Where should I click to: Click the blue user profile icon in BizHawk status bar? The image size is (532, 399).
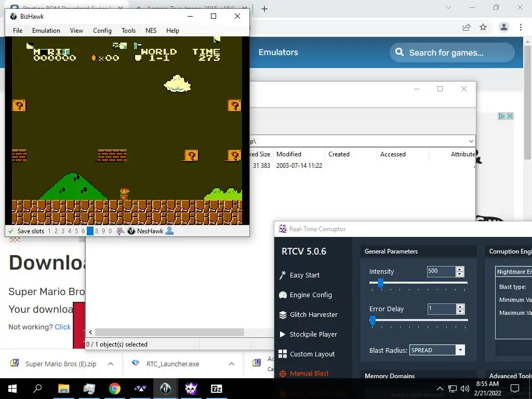click(169, 231)
